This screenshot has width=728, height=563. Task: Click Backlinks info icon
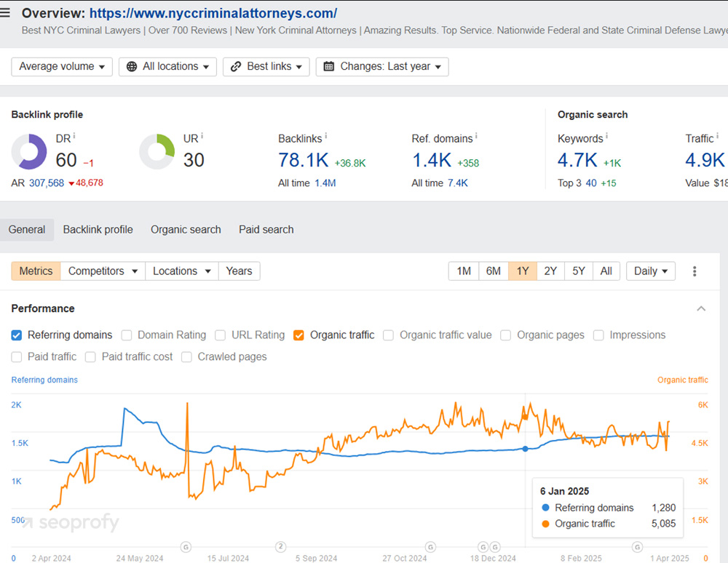pyautogui.click(x=326, y=136)
